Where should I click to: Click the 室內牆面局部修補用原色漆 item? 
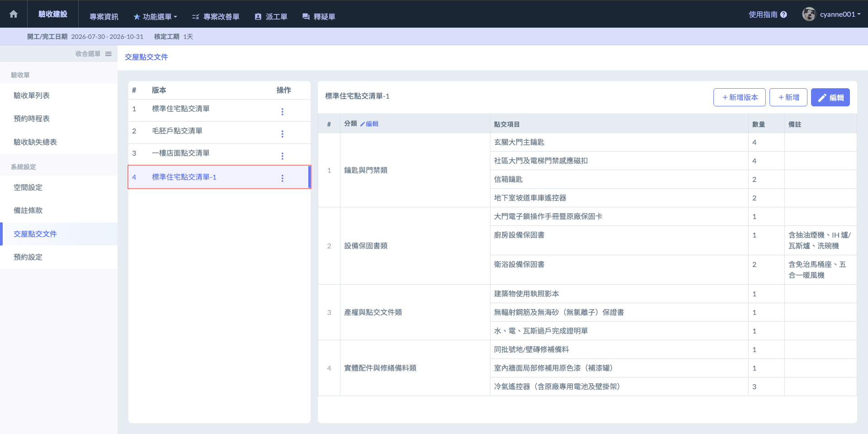(555, 368)
